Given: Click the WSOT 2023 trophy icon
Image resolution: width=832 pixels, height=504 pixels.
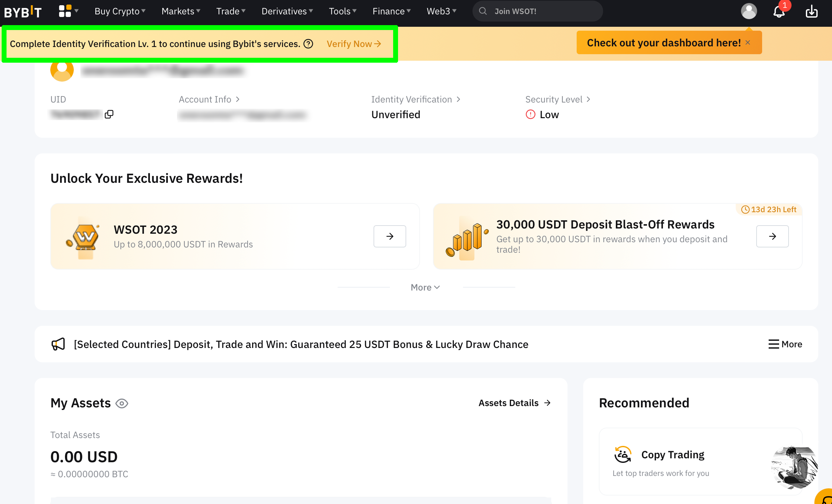Looking at the screenshot, I should coord(83,237).
